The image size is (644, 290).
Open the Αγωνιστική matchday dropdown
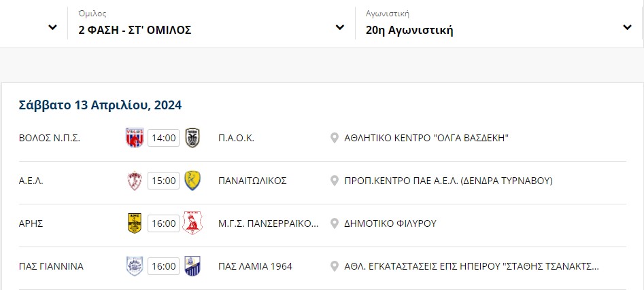tap(498, 23)
